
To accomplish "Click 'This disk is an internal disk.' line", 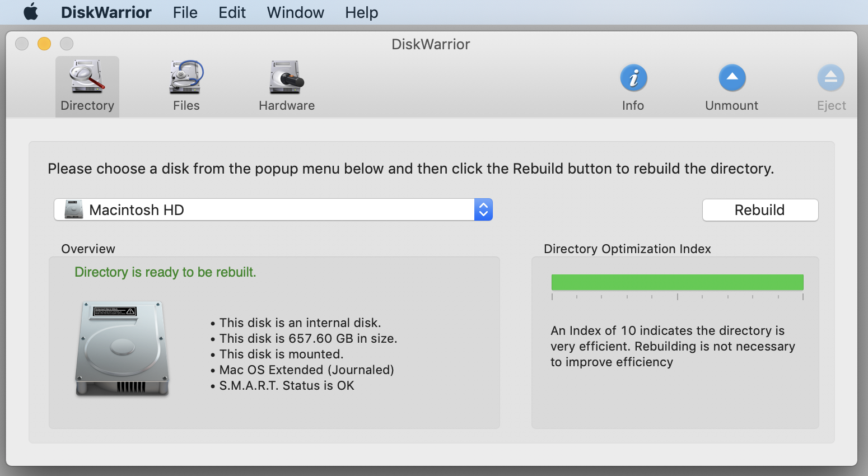I will tap(300, 323).
